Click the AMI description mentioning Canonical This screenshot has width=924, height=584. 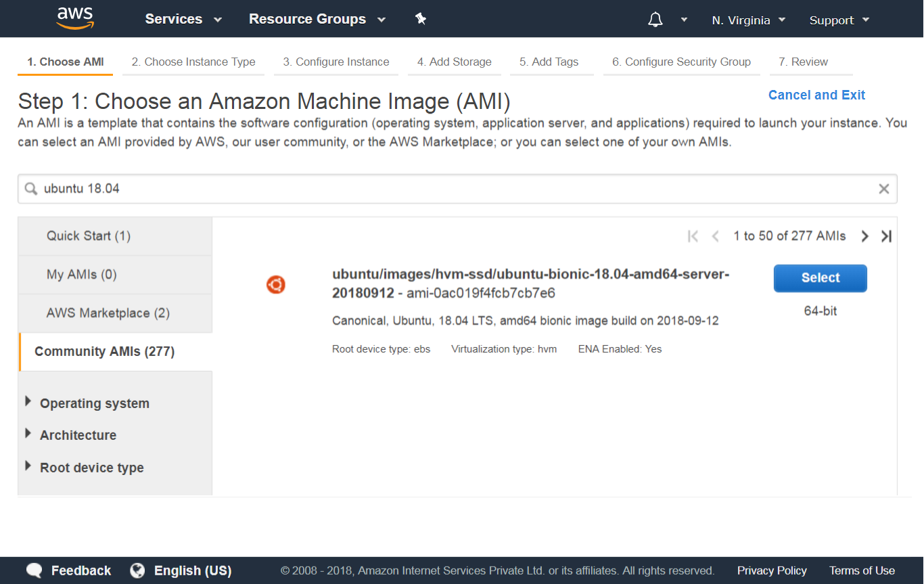click(525, 321)
